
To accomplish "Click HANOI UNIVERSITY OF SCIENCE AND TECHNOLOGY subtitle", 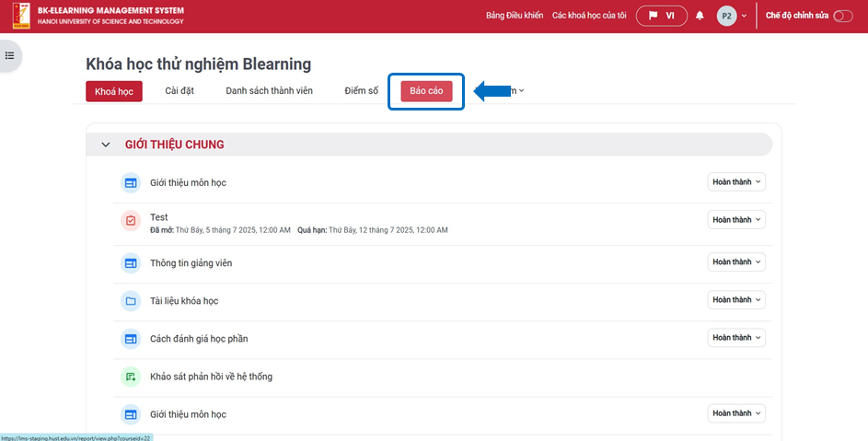I will point(110,21).
